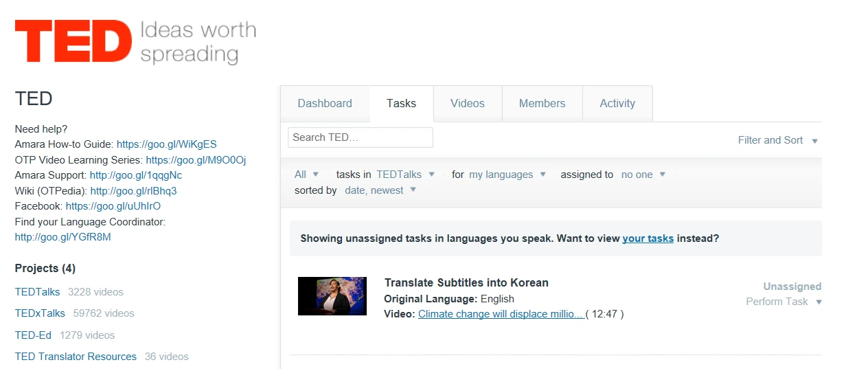Expand the Perform Task dropdown

coord(784,302)
